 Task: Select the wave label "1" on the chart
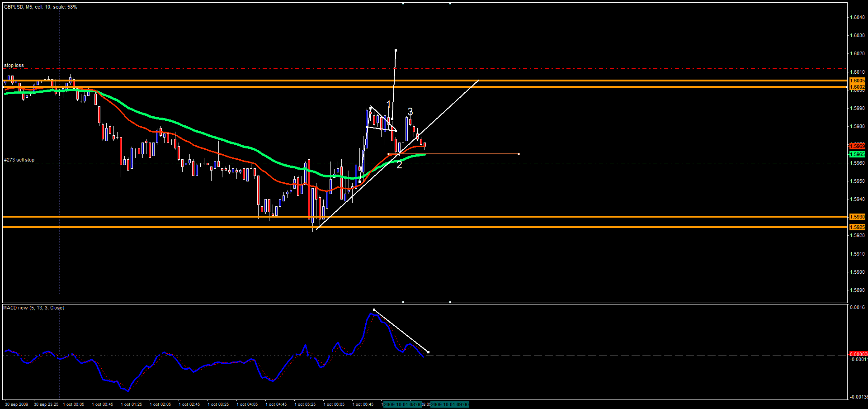click(389, 105)
